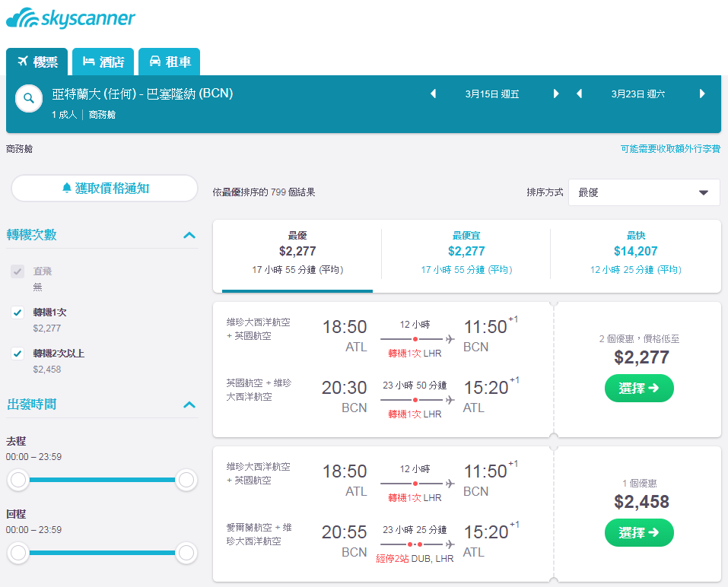
Task: Click 選擇 for the $2,277 itinerary
Action: [639, 388]
